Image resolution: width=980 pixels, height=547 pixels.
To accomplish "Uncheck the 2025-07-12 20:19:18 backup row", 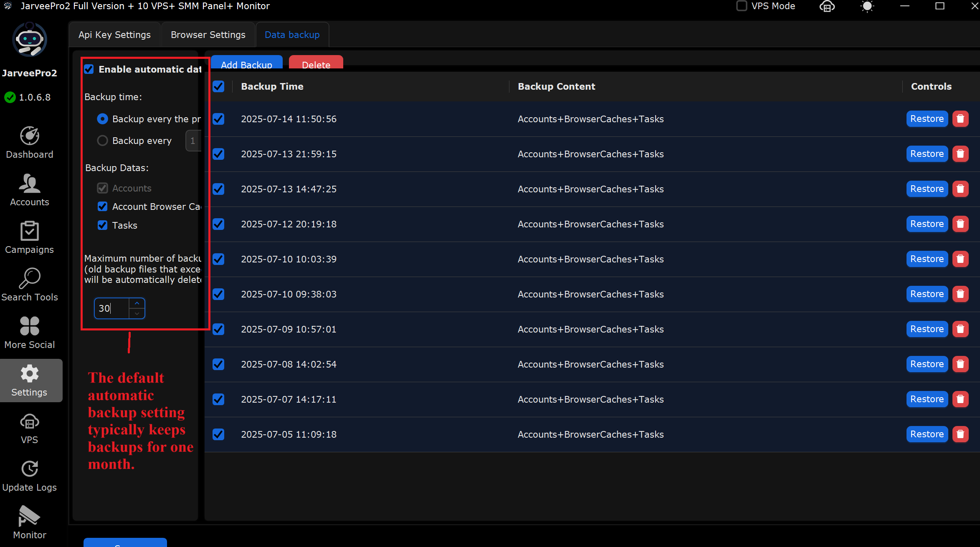I will pos(218,224).
